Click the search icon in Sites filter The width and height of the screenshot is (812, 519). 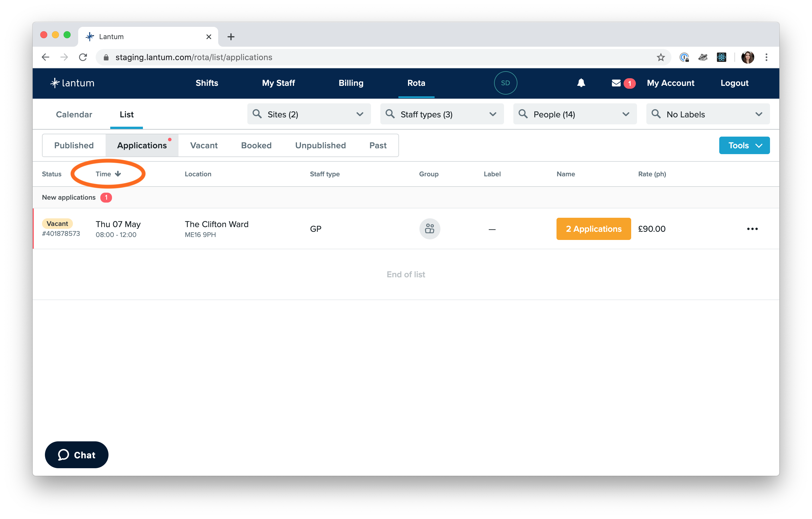[x=257, y=114]
